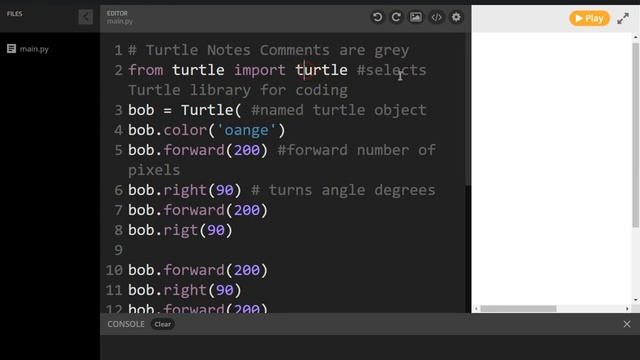Run the program with the Play button
640x360 pixels.
coord(589,18)
